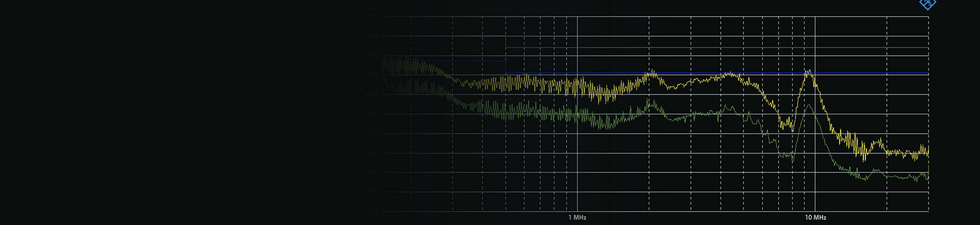This screenshot has height=225, width=980.
Task: Select the right end of the green trace
Action: (927, 177)
